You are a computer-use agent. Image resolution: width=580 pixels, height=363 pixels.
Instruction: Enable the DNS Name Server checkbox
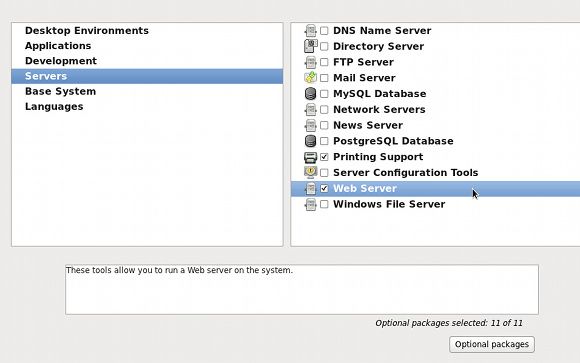click(x=324, y=31)
